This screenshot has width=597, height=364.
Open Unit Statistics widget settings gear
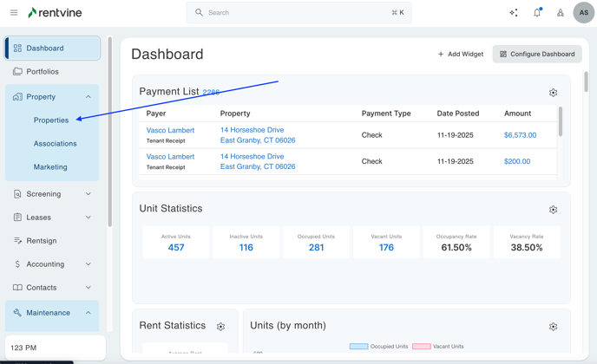coord(553,210)
